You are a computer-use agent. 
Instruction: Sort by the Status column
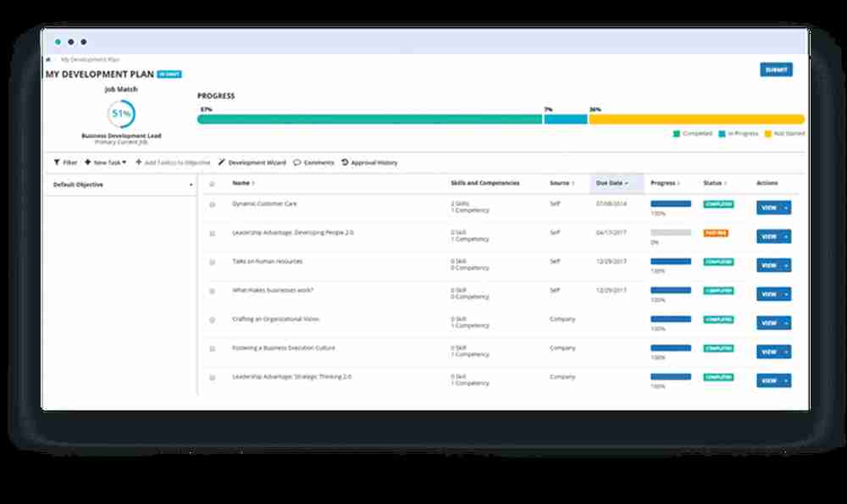[x=715, y=183]
